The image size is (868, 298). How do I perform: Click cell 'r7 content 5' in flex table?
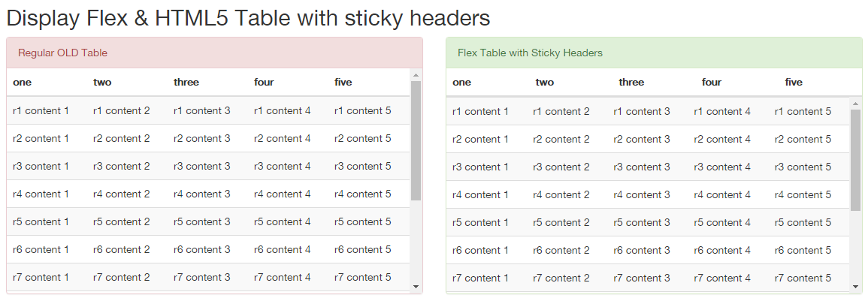[x=803, y=278]
